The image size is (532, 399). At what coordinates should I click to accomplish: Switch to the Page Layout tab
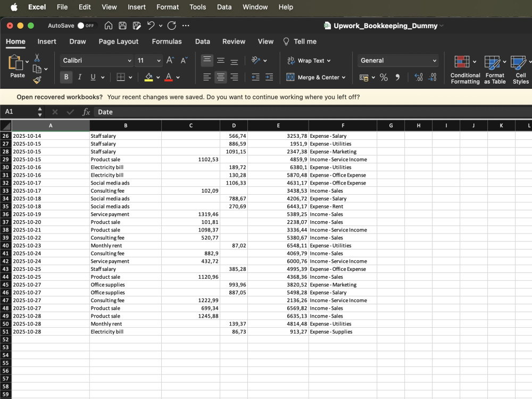(119, 41)
